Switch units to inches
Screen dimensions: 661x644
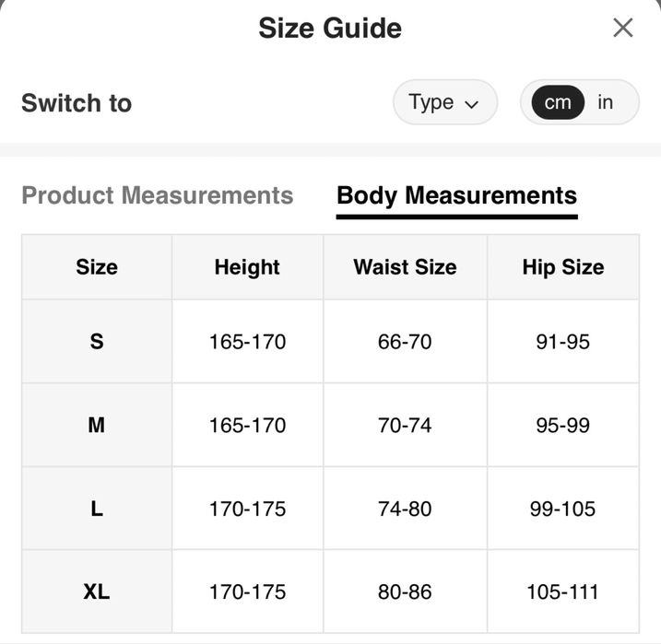point(605,102)
